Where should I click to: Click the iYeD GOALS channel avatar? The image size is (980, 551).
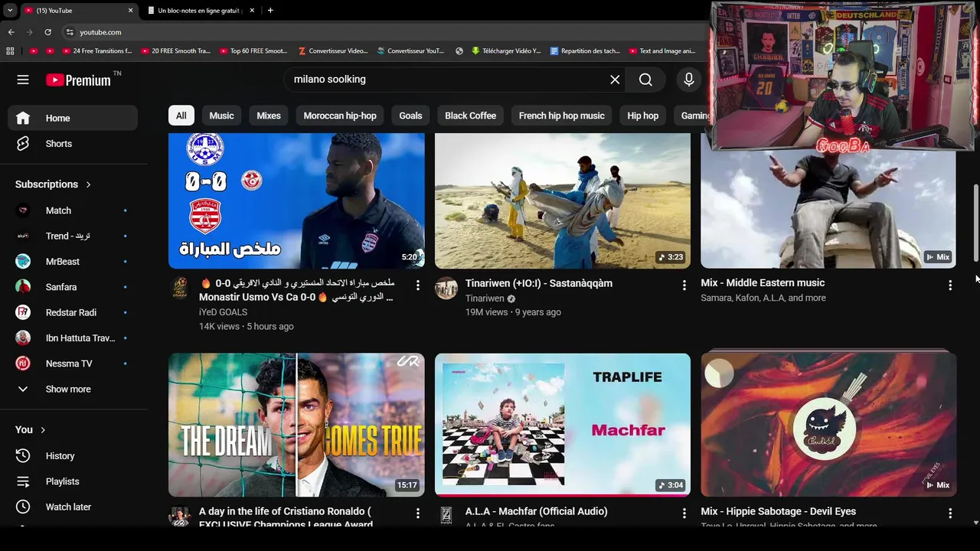[x=179, y=288]
